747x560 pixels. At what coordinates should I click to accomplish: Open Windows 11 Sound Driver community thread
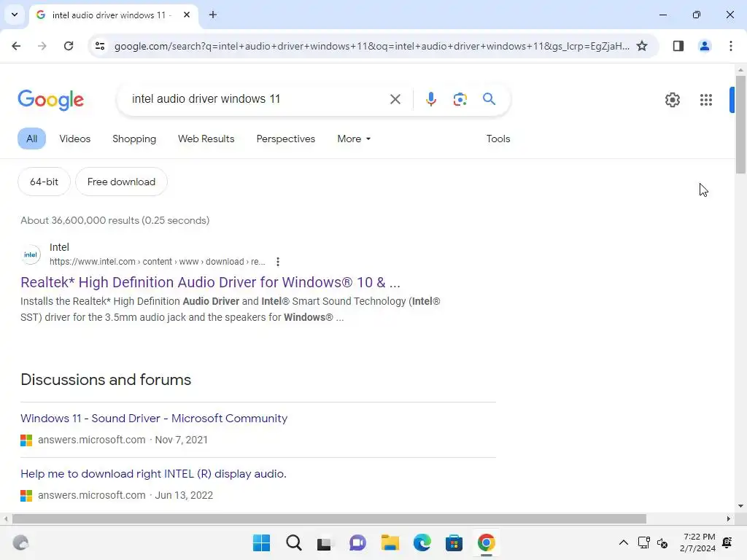coord(154,418)
